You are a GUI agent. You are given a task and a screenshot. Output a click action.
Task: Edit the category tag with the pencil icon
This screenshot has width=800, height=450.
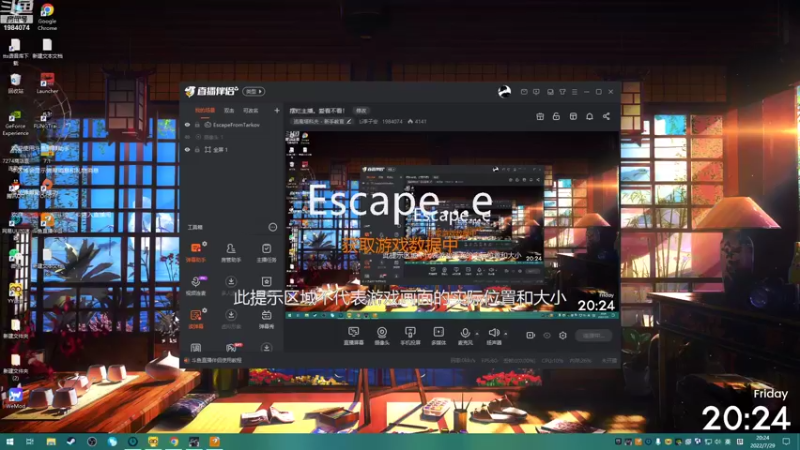(x=349, y=121)
